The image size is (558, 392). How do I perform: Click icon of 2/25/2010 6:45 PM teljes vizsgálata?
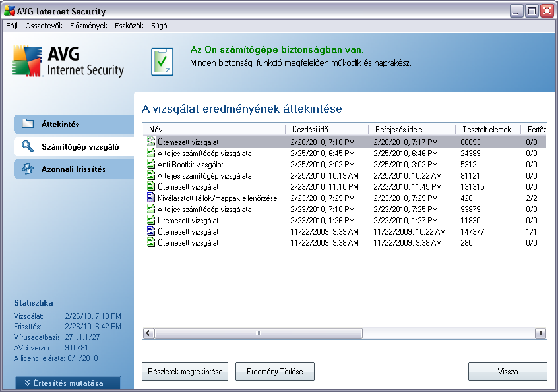coord(151,153)
